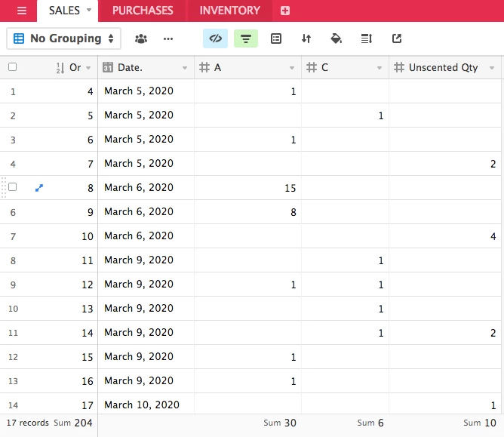This screenshot has width=504, height=437.
Task: Click the calendar icon in Date header
Action: click(x=108, y=67)
